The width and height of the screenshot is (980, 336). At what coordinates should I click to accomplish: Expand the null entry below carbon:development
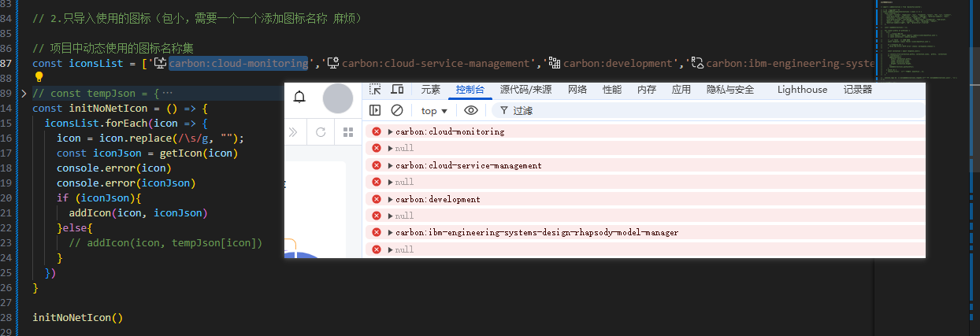tap(391, 216)
